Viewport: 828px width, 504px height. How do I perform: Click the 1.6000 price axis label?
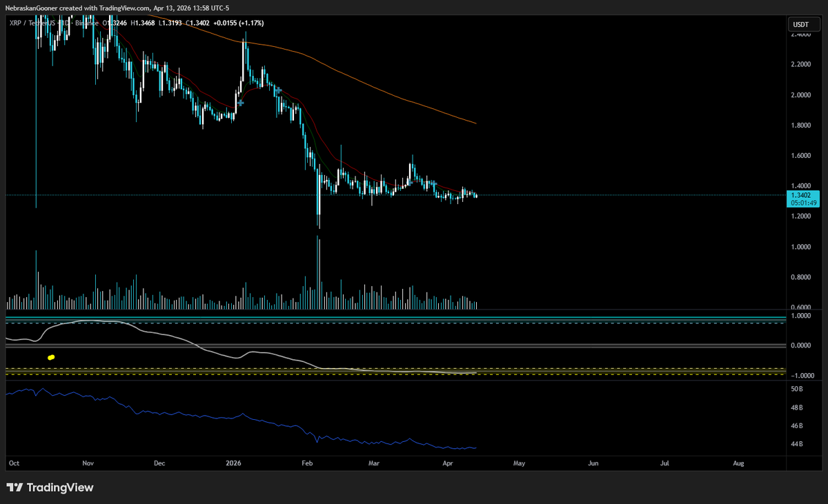tap(800, 156)
